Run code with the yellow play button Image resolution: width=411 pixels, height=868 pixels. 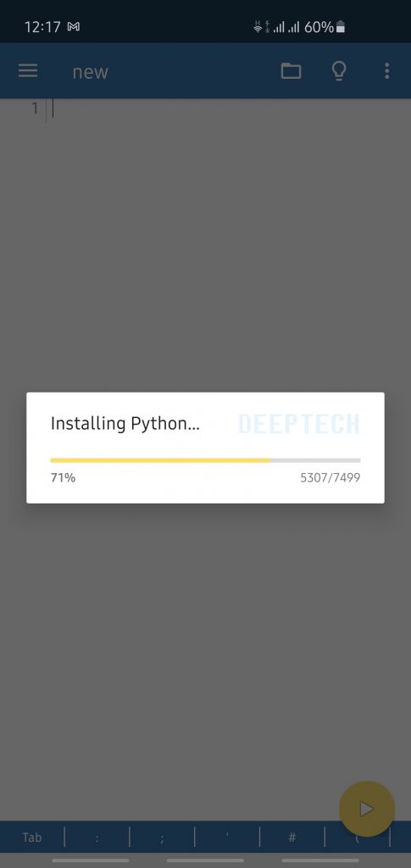click(x=367, y=809)
